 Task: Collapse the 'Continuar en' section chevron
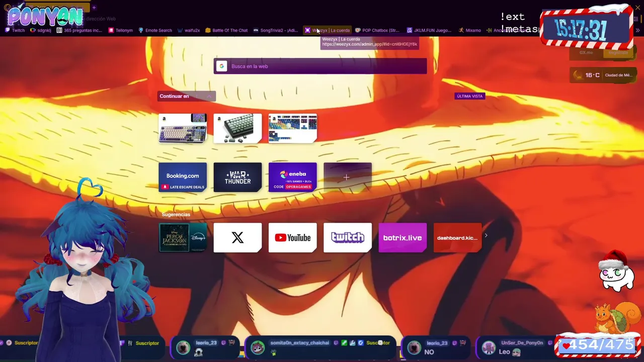(x=208, y=96)
